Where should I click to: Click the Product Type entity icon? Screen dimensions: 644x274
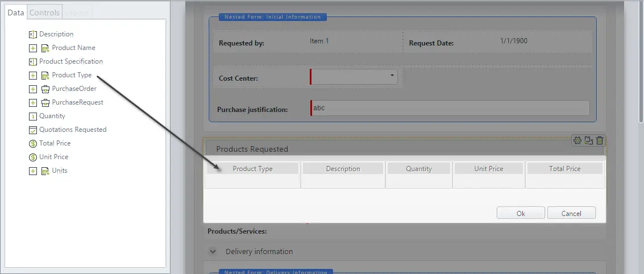[45, 76]
